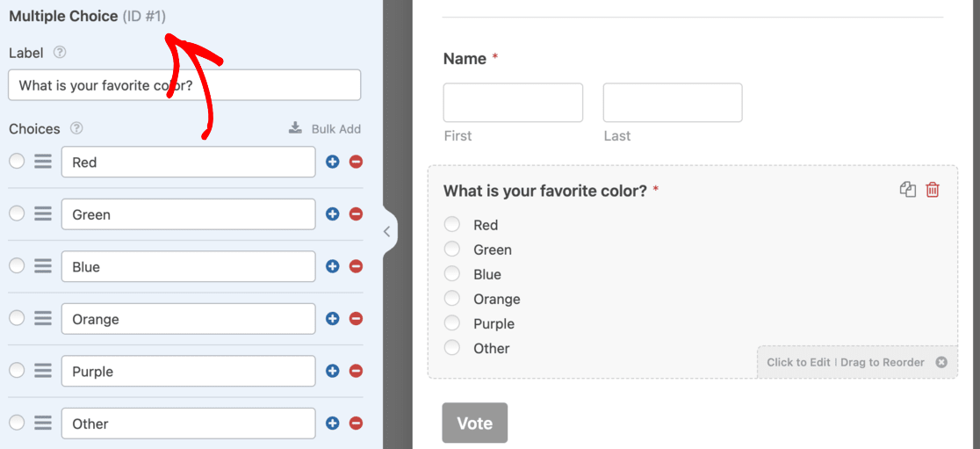Click the Choices help question mark icon
This screenshot has height=449, width=980.
tap(76, 128)
